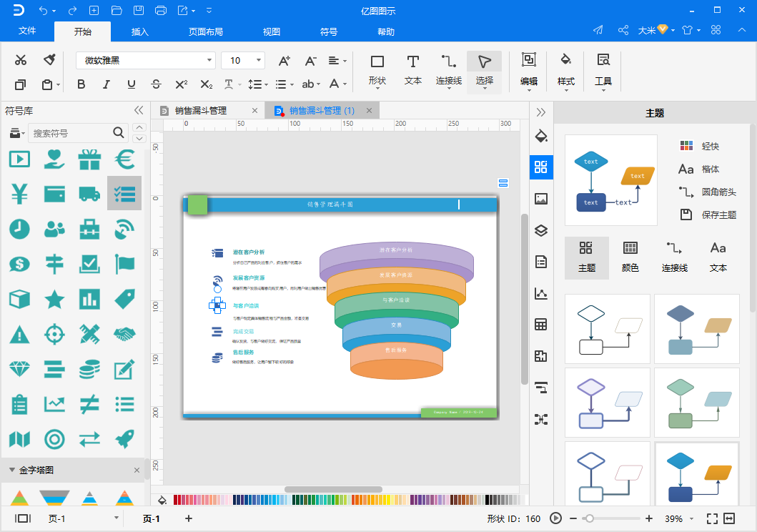Select the purple flowchart theme thumbnail

(608, 403)
